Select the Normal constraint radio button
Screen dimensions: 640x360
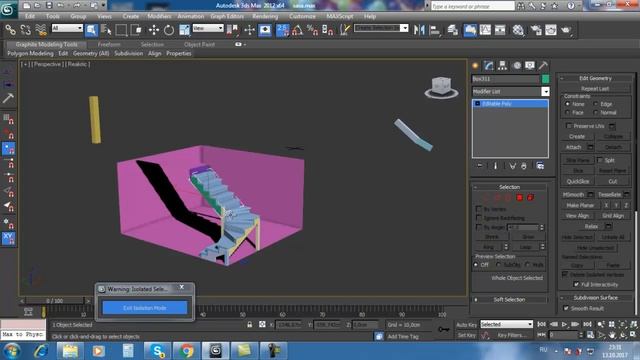[x=596, y=112]
